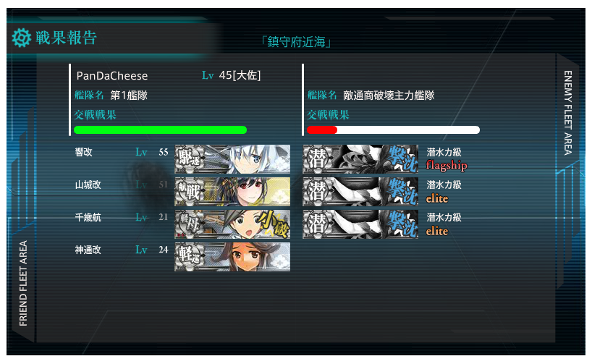Viewport: 592px width, 364px height.
Task: Click the 軽母 ship type badge
Action: click(x=190, y=224)
